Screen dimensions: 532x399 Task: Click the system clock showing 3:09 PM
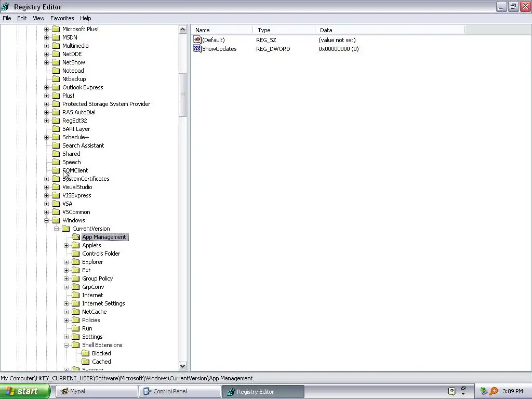coord(513,391)
